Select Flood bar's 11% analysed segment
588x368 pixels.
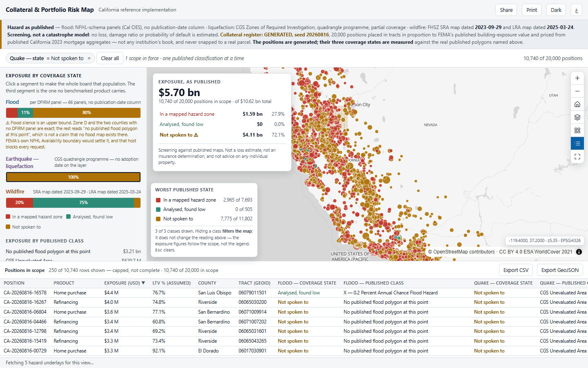(25, 113)
